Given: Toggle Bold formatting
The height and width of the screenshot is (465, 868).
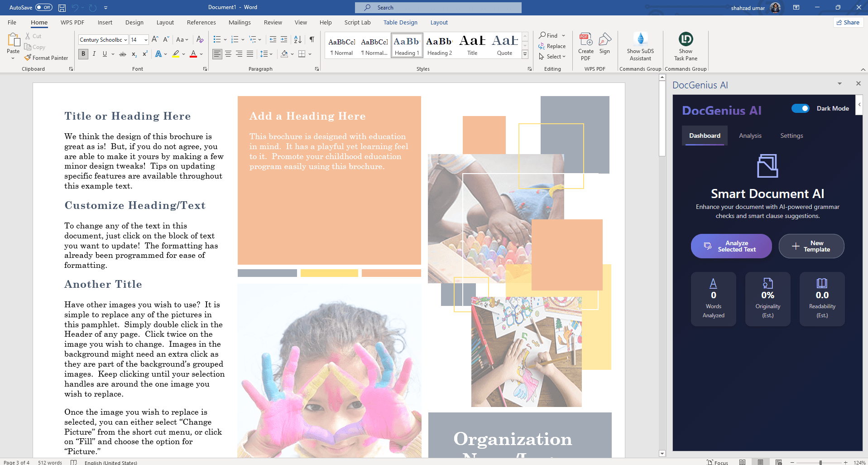Looking at the screenshot, I should pos(83,54).
